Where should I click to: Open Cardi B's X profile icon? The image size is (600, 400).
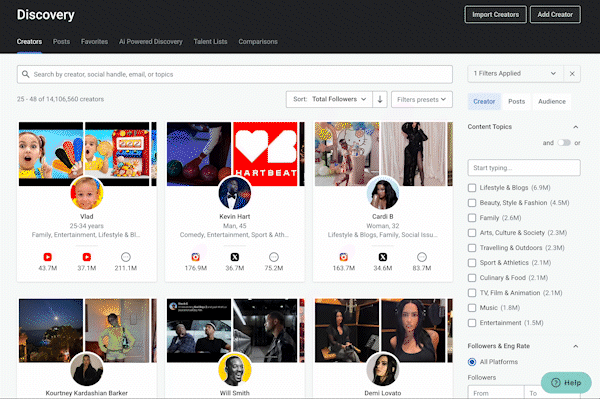[383, 257]
